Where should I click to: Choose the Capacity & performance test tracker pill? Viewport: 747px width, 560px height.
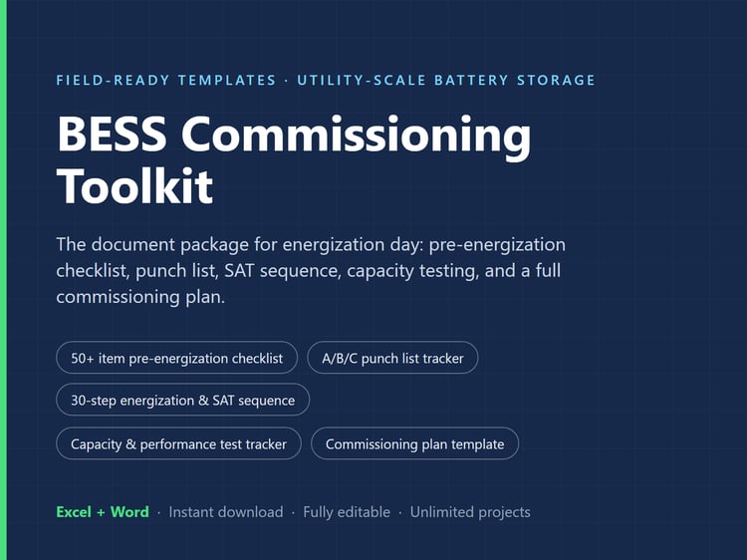pos(178,443)
